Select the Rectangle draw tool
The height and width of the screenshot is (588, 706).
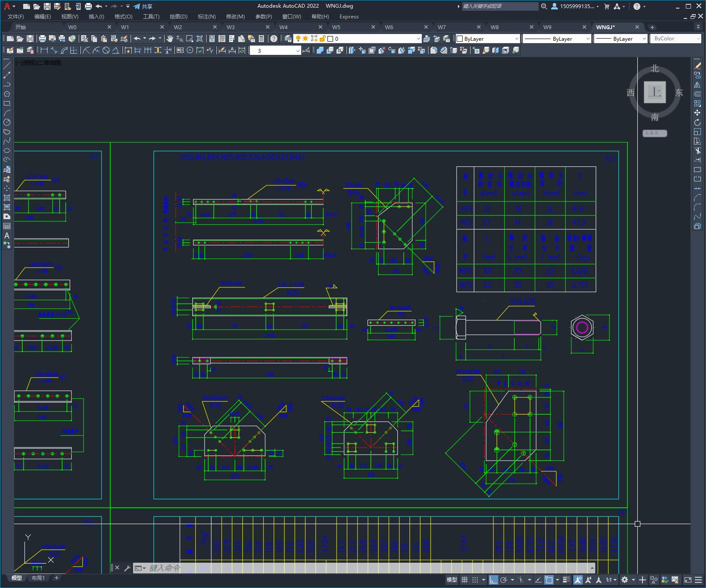7,103
